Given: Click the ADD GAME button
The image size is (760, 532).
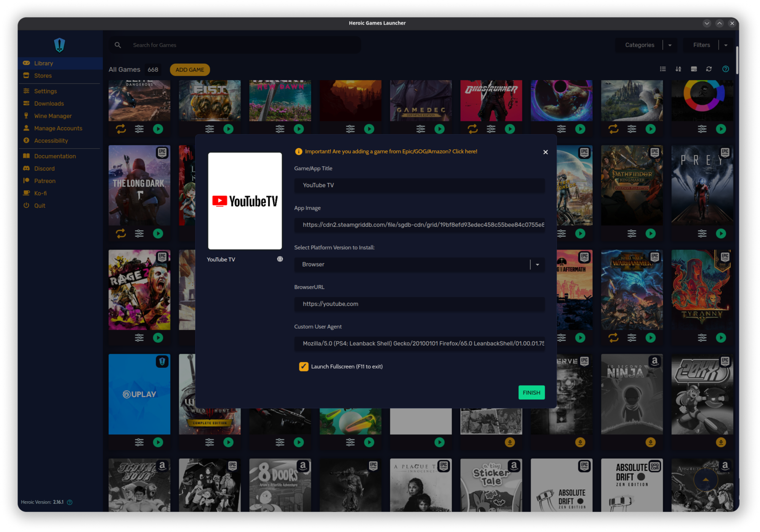Looking at the screenshot, I should (x=190, y=70).
